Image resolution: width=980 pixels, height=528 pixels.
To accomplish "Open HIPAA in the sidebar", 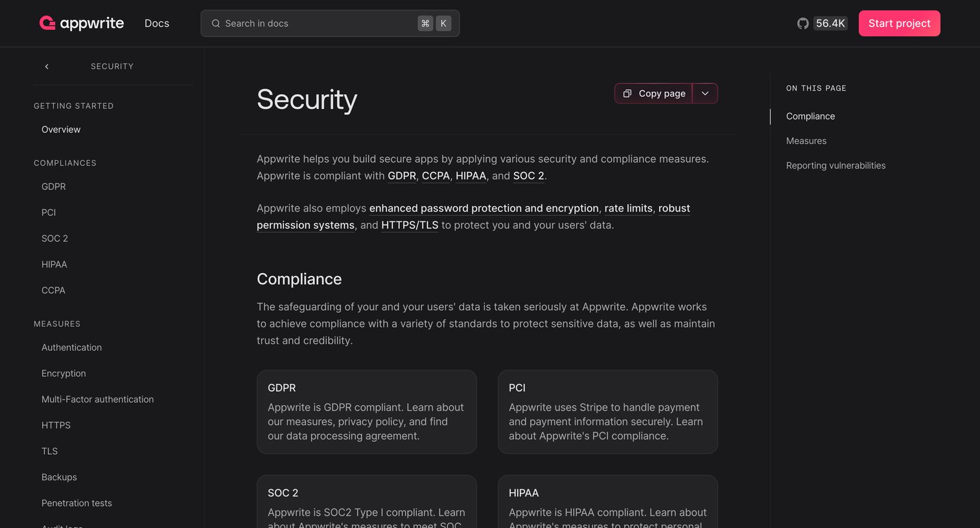I will point(54,265).
